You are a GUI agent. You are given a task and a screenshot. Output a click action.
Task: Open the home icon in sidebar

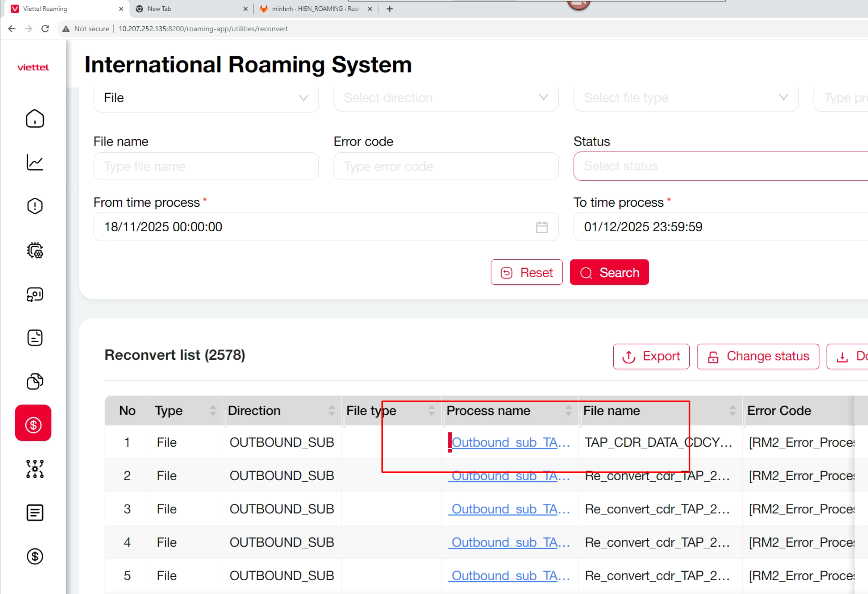pos(35,119)
